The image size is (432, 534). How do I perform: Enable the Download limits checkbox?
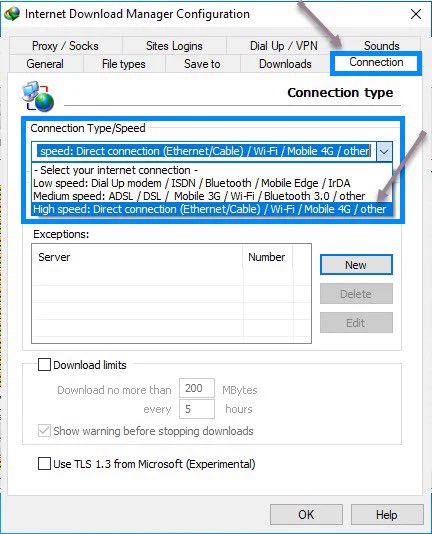44,365
